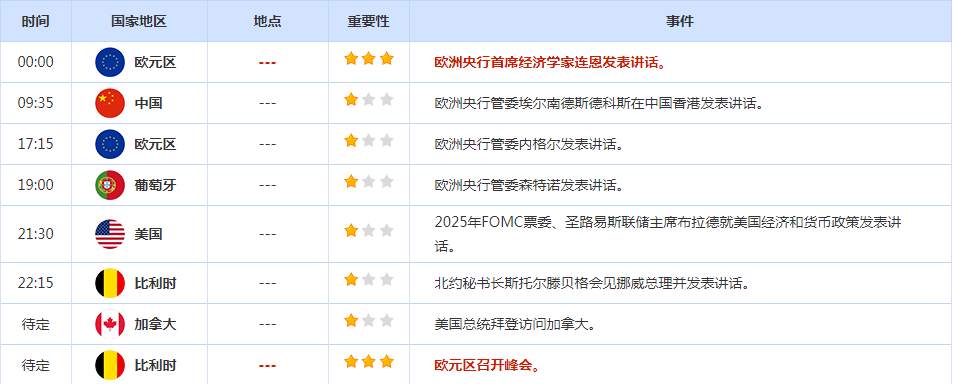Viewport: 953px width, 384px height.
Task: Click the 22:15 time cell
Action: coord(35,283)
